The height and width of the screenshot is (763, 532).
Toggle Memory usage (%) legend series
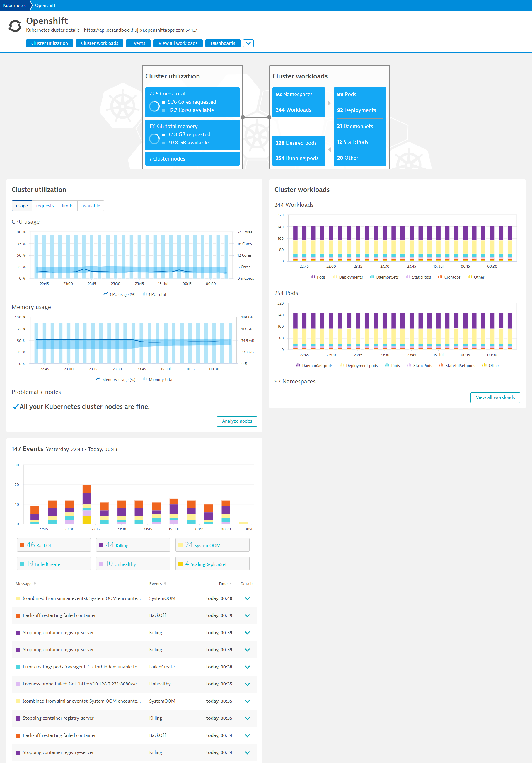pyautogui.click(x=116, y=380)
